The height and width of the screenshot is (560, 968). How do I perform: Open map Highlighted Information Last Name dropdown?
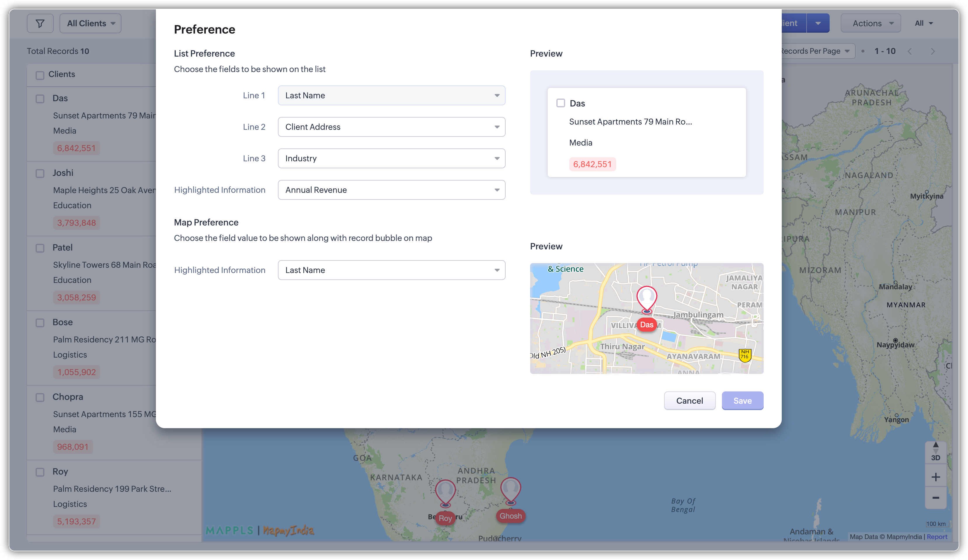391,270
